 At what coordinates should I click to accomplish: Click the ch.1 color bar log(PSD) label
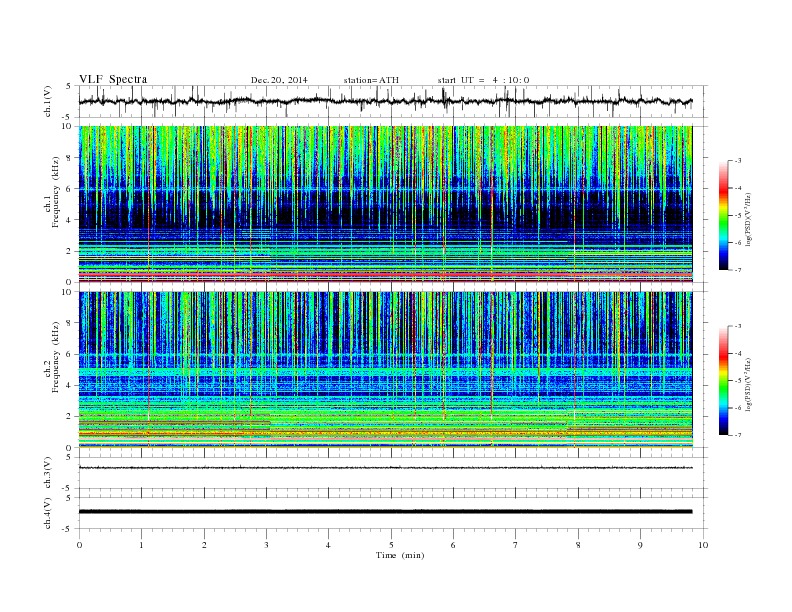pos(748,218)
